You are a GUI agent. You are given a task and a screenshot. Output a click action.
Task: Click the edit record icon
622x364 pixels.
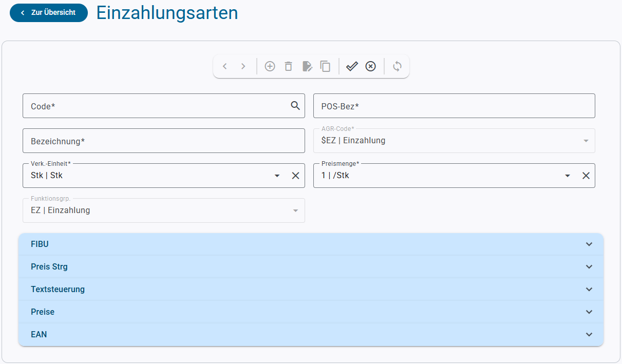307,66
